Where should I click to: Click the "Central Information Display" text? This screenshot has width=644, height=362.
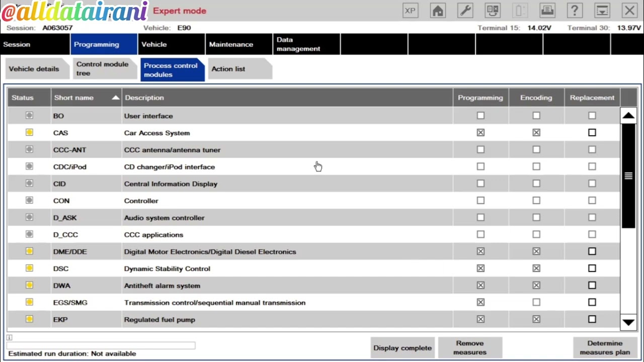171,184
